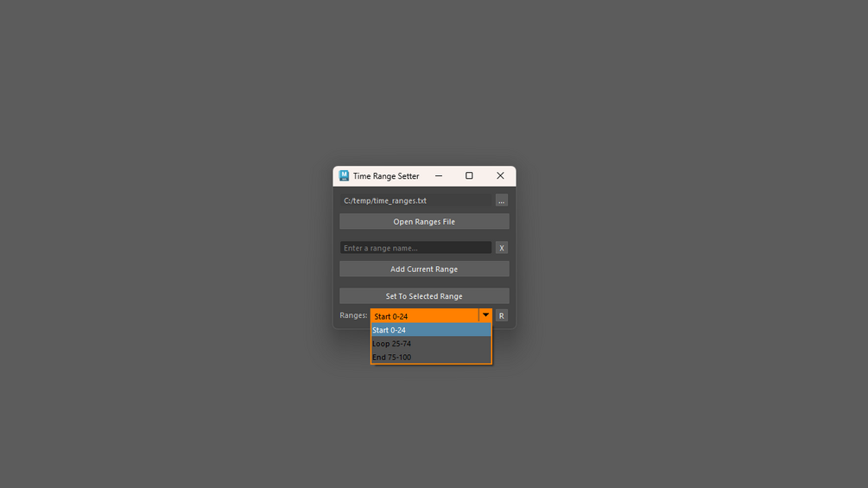Click the Add Current Range button
Viewport: 868px width, 488px height.
(424, 269)
